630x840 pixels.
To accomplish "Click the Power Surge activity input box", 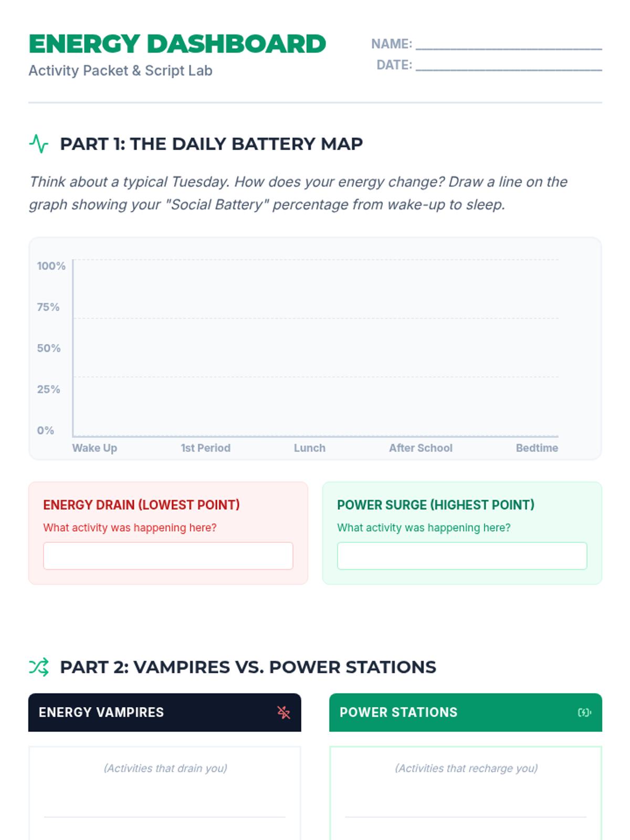I will (x=462, y=556).
